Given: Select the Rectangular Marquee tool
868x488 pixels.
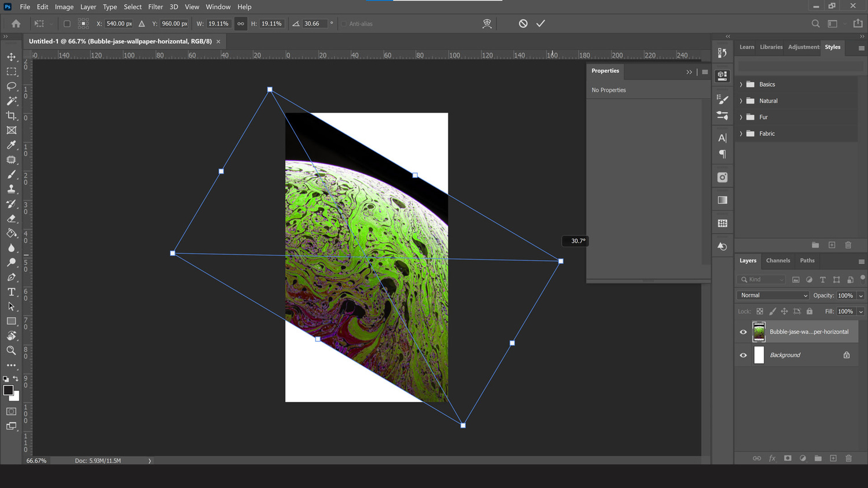Looking at the screenshot, I should click(x=11, y=72).
